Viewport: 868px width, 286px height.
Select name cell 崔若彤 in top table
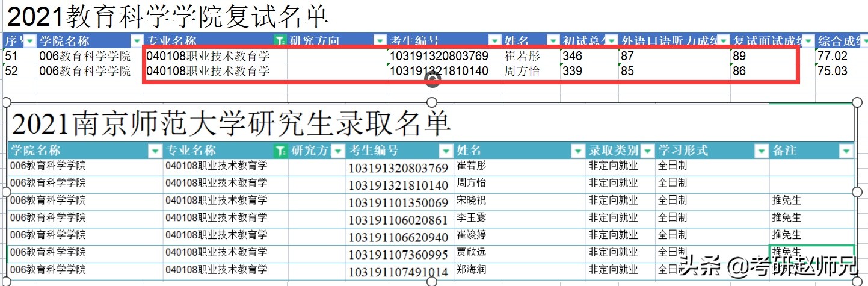531,57
